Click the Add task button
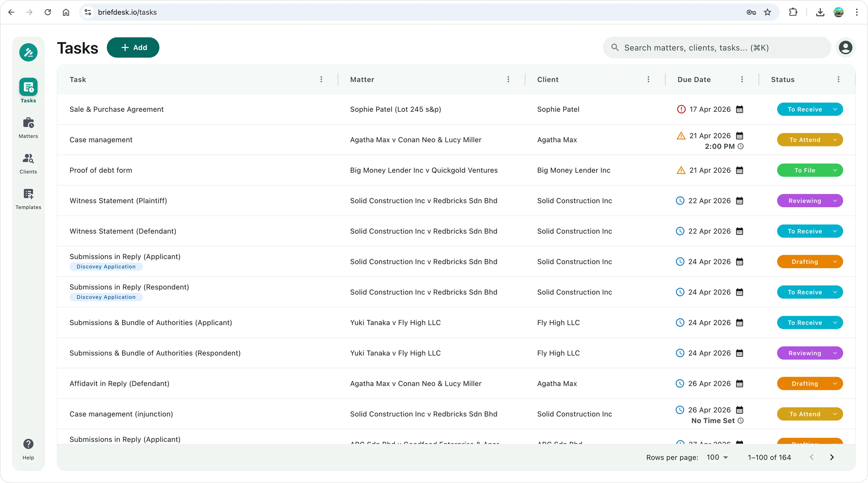Viewport: 868px width, 483px height. (x=133, y=47)
